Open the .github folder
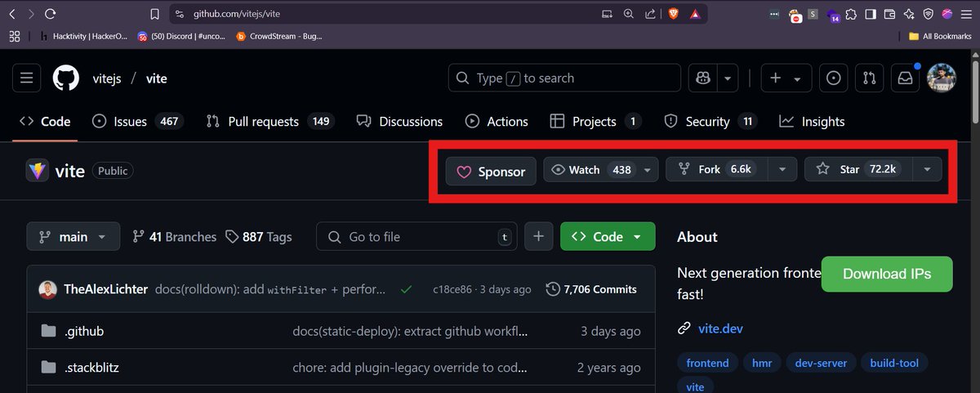This screenshot has width=980, height=393. [84, 332]
